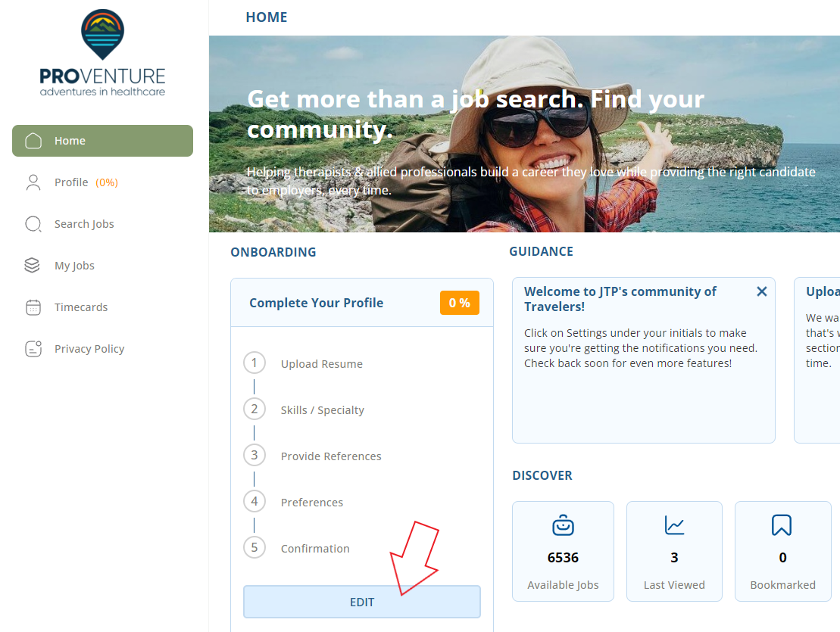Open Profile using the person icon
The width and height of the screenshot is (840, 632).
[33, 182]
